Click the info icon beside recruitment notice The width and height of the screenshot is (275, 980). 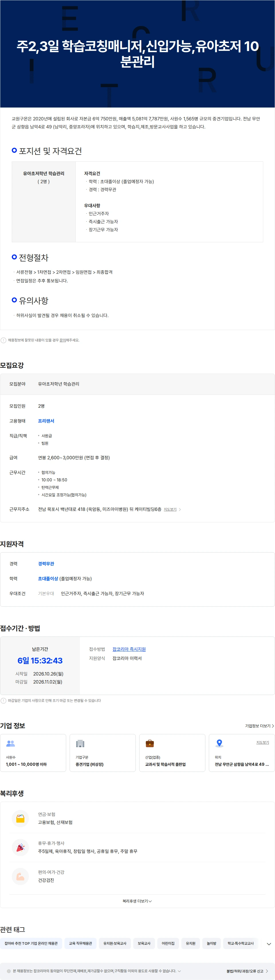click(x=3, y=340)
